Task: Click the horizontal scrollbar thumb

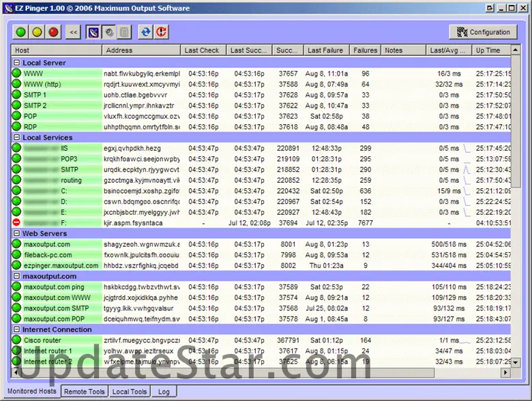Action: click(227, 372)
